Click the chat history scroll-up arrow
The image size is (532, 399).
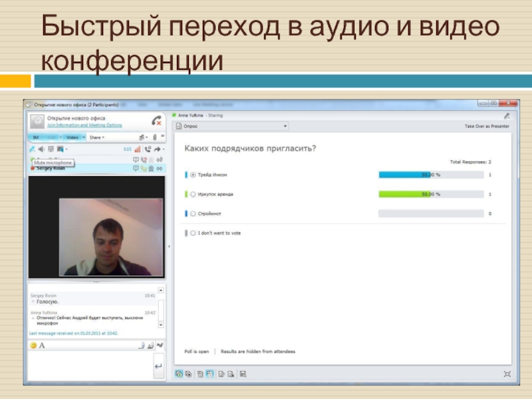tap(161, 291)
